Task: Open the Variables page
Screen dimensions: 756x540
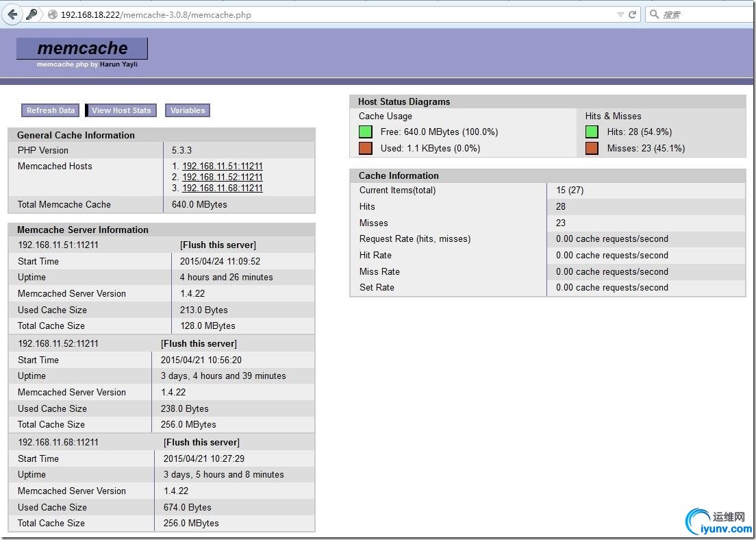Action: pos(188,110)
